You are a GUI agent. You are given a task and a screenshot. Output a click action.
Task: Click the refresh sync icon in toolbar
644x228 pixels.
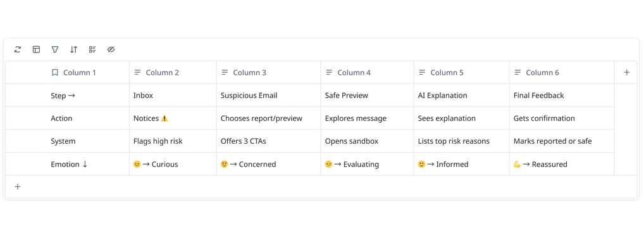click(17, 49)
